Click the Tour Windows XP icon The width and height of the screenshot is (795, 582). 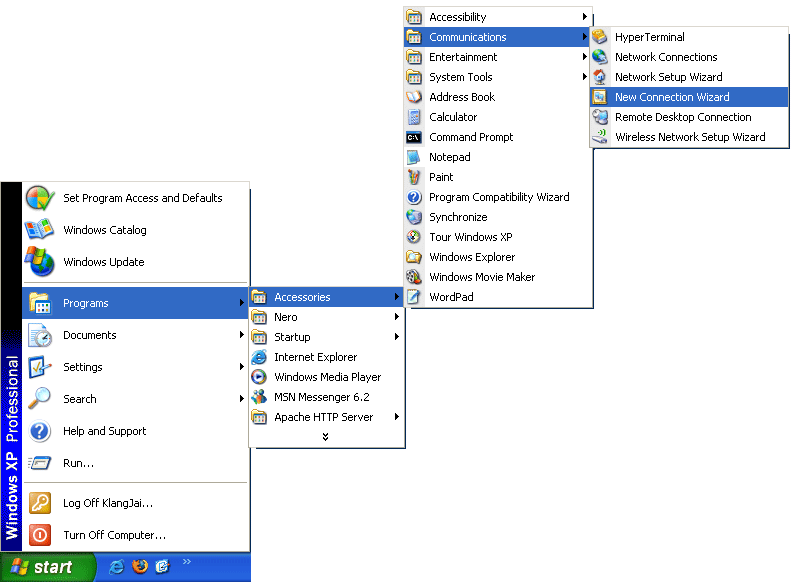click(x=414, y=237)
